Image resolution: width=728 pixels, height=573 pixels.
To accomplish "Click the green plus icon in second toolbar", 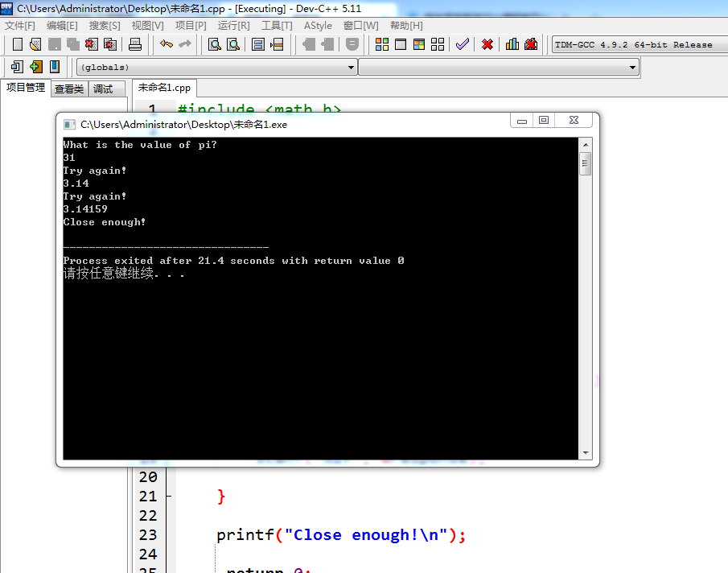I will pyautogui.click(x=35, y=67).
